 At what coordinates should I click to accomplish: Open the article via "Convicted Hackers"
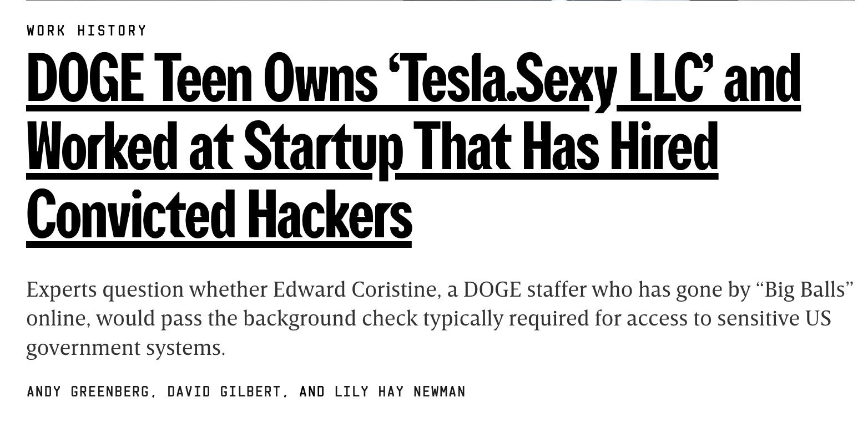(219, 214)
